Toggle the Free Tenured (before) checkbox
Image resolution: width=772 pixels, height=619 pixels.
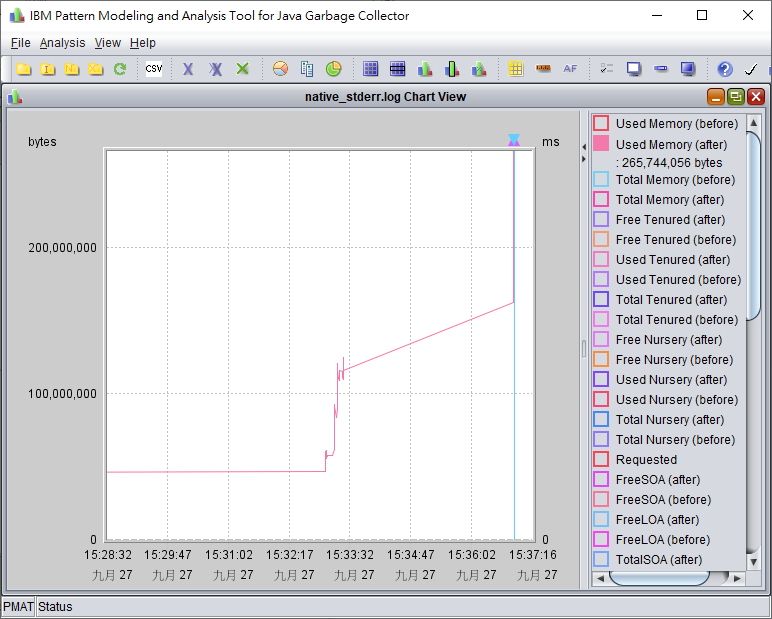click(x=601, y=239)
